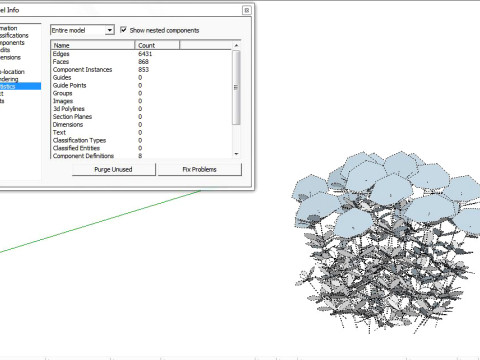Select the Images row
The width and height of the screenshot is (480, 360).
(x=141, y=101)
